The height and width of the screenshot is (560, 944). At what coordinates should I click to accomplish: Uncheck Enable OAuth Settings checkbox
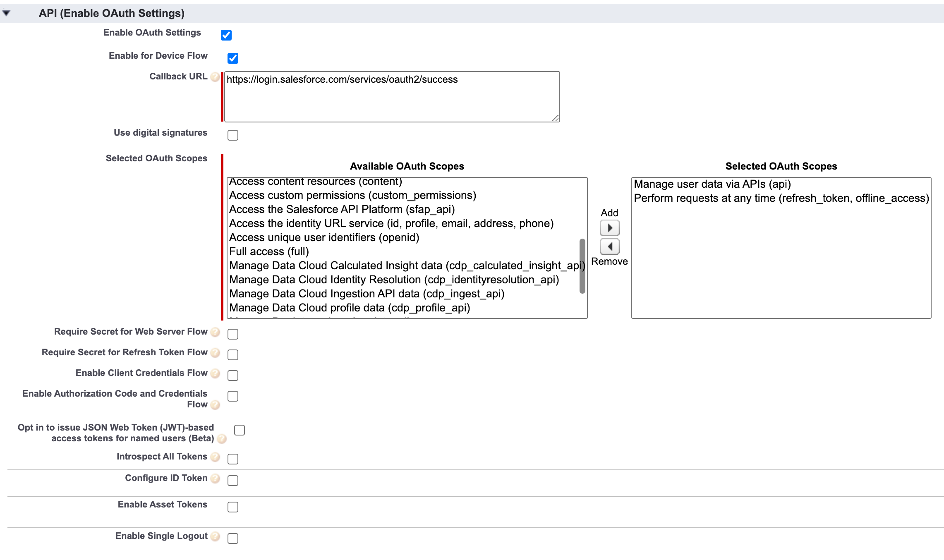tap(226, 35)
